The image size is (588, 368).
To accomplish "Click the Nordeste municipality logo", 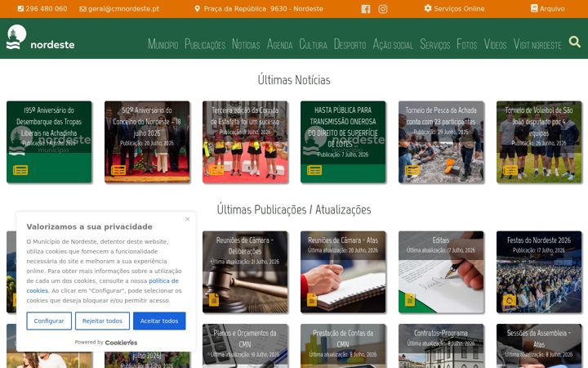I will coord(41,38).
